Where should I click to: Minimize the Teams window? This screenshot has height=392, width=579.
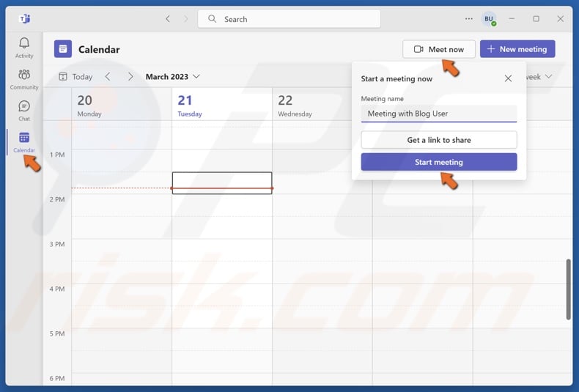(512, 19)
